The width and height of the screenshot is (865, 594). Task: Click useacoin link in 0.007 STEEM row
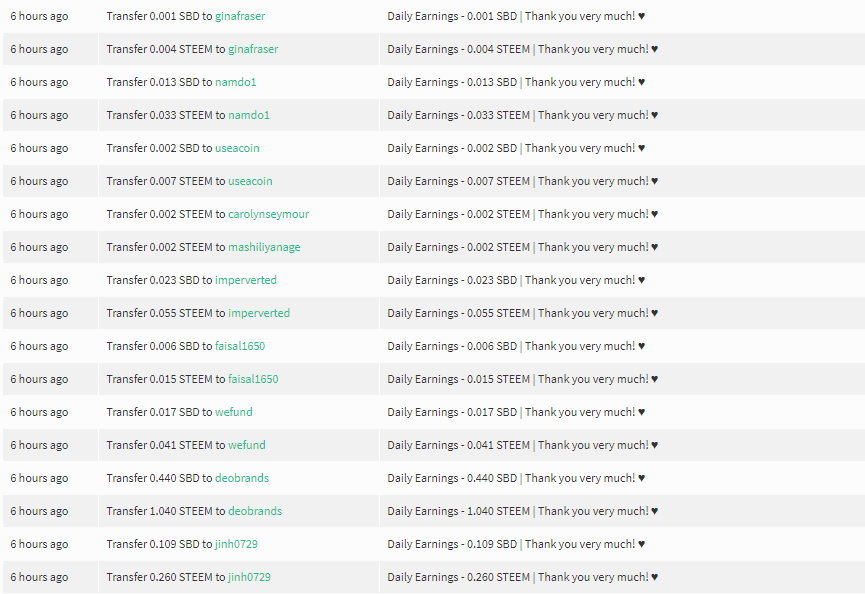click(250, 181)
